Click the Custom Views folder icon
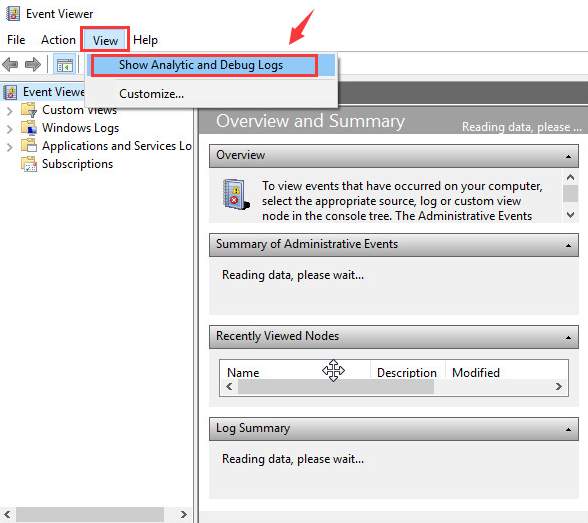 [28, 110]
